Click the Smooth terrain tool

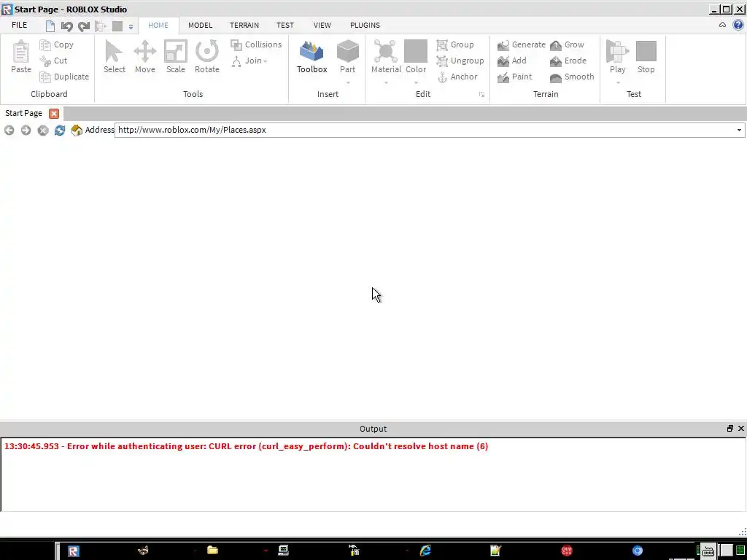(572, 77)
